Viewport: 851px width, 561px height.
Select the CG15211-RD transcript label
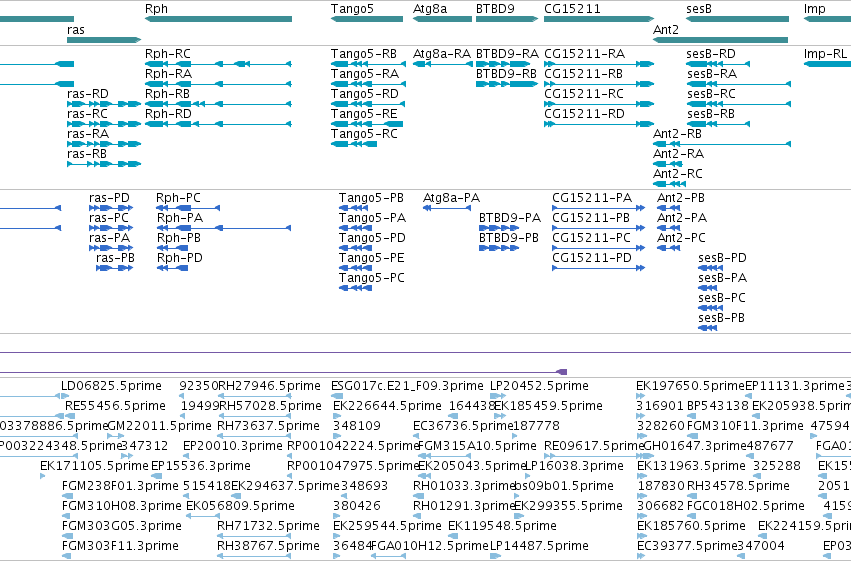585,114
